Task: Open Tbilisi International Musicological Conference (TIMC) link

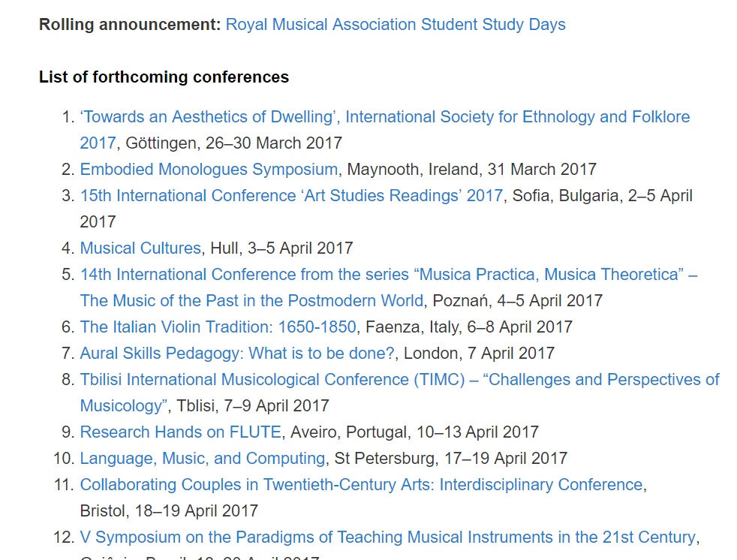Action: [x=399, y=380]
